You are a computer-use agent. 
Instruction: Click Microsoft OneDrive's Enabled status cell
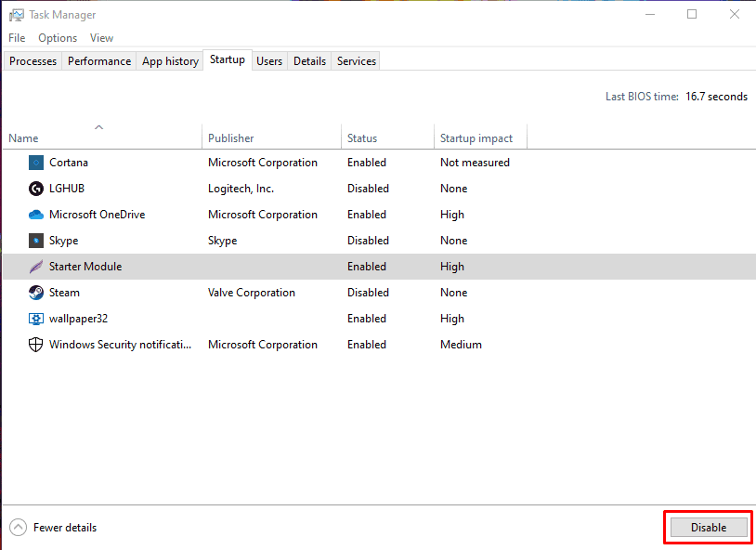click(x=367, y=215)
